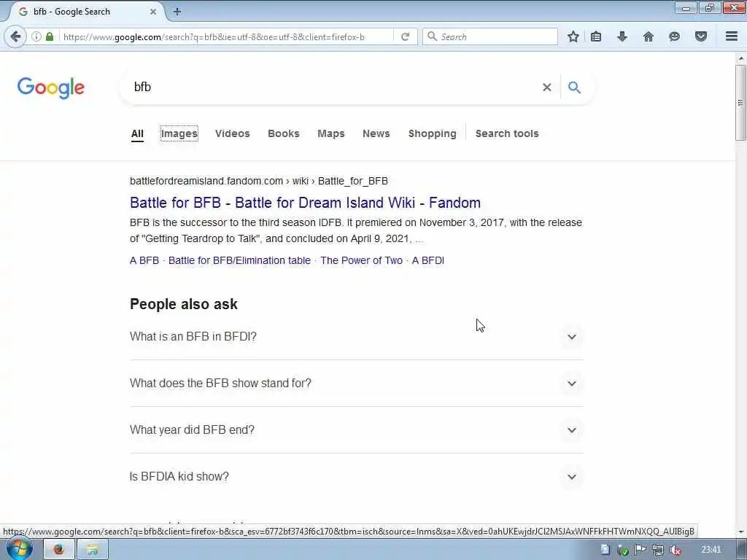The width and height of the screenshot is (747, 560).
Task: Switch to News results tab
Action: pos(376,134)
